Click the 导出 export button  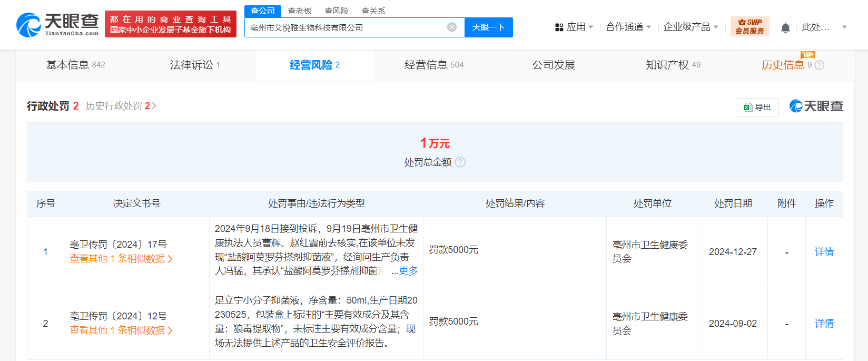pos(757,108)
